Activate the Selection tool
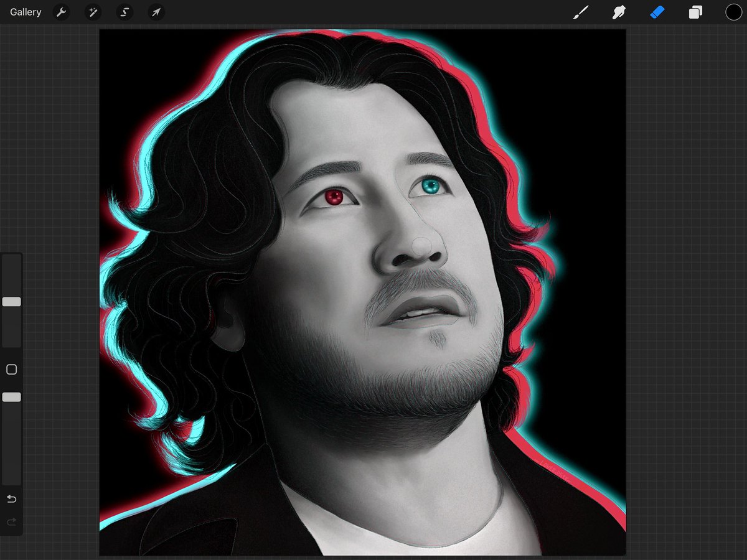The height and width of the screenshot is (560, 747). pos(125,12)
